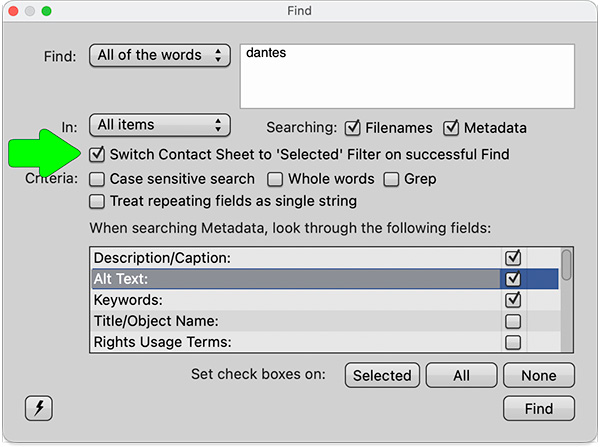Uncheck the Keywords field checkbox
The width and height of the screenshot is (600, 447).
point(513,300)
